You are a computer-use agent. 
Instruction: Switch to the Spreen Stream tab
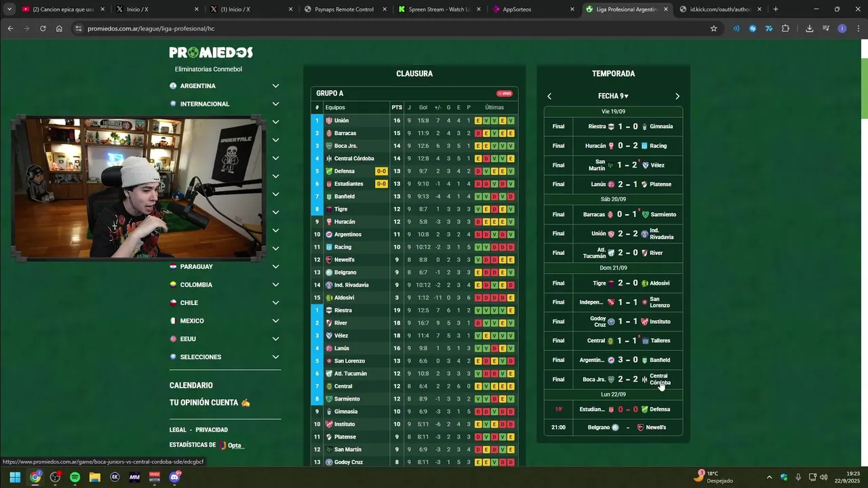point(439,9)
